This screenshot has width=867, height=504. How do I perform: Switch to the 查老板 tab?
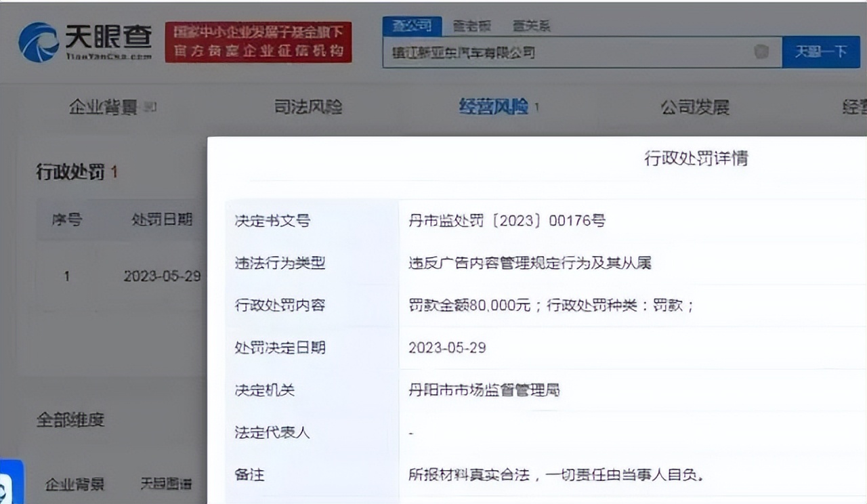coord(470,24)
